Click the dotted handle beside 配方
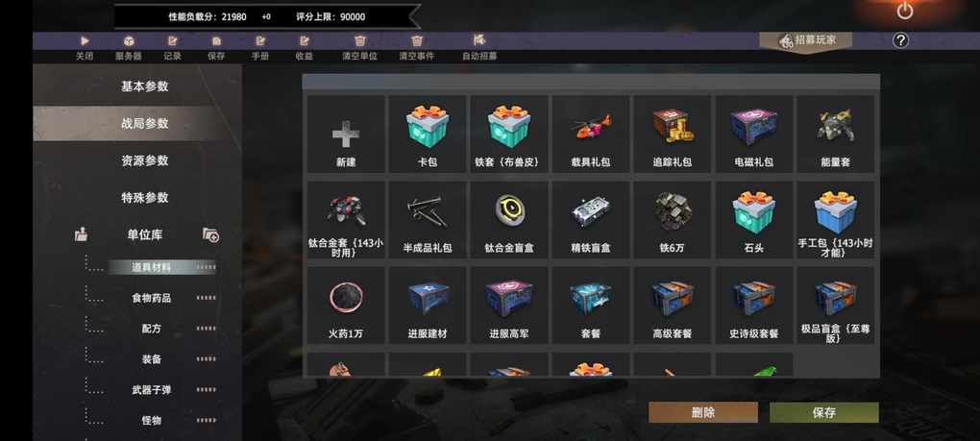The height and width of the screenshot is (441, 980). pos(206,329)
